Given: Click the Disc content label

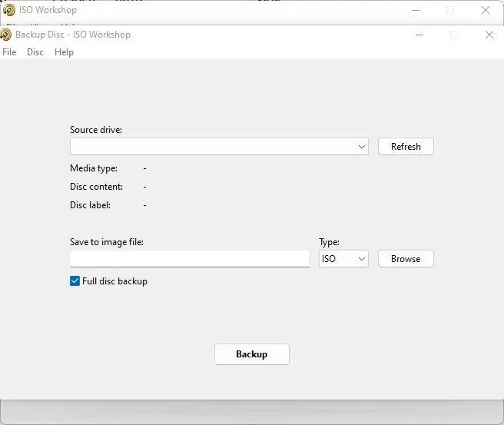Looking at the screenshot, I should point(96,187).
